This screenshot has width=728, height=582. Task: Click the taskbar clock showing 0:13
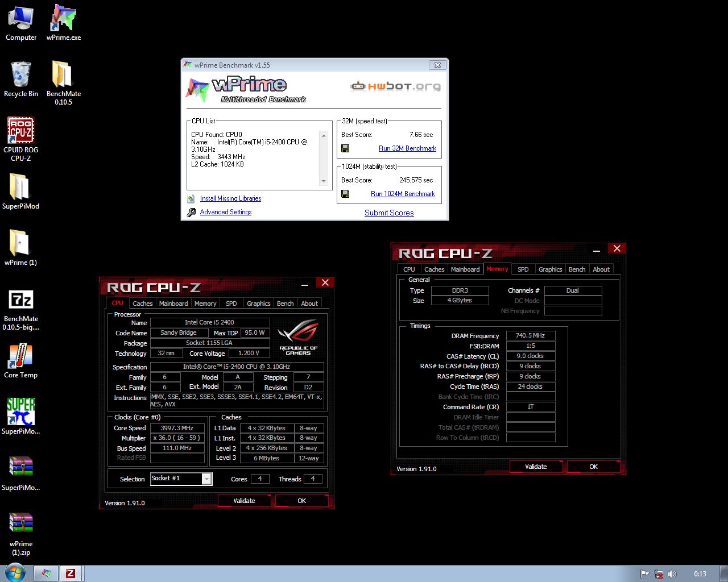(700, 574)
